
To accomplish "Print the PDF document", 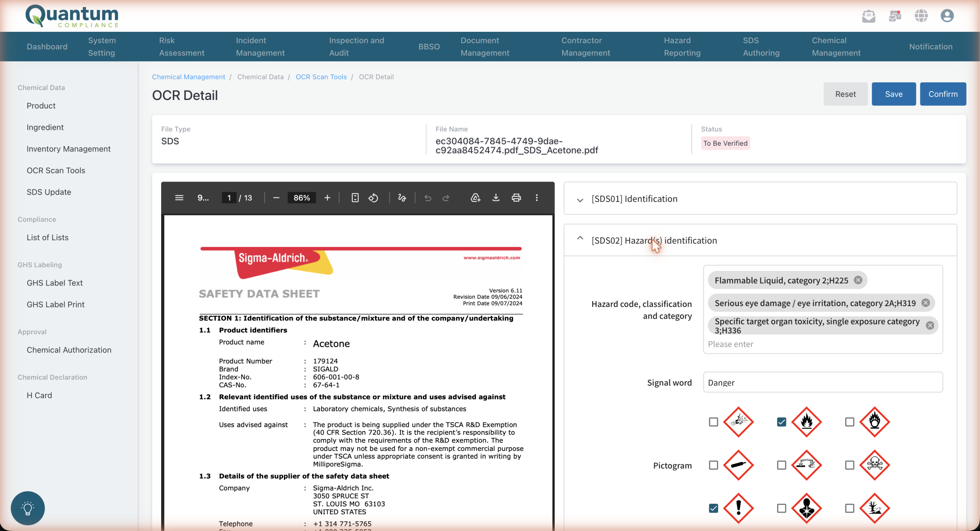I will coord(516,198).
